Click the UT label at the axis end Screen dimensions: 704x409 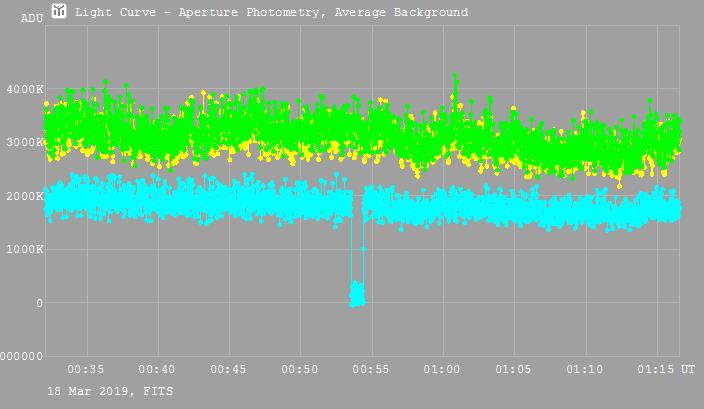[688, 370]
